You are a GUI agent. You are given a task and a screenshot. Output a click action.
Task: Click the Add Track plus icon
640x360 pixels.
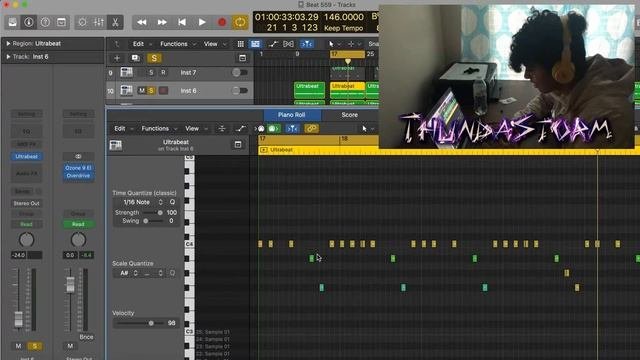[117, 58]
